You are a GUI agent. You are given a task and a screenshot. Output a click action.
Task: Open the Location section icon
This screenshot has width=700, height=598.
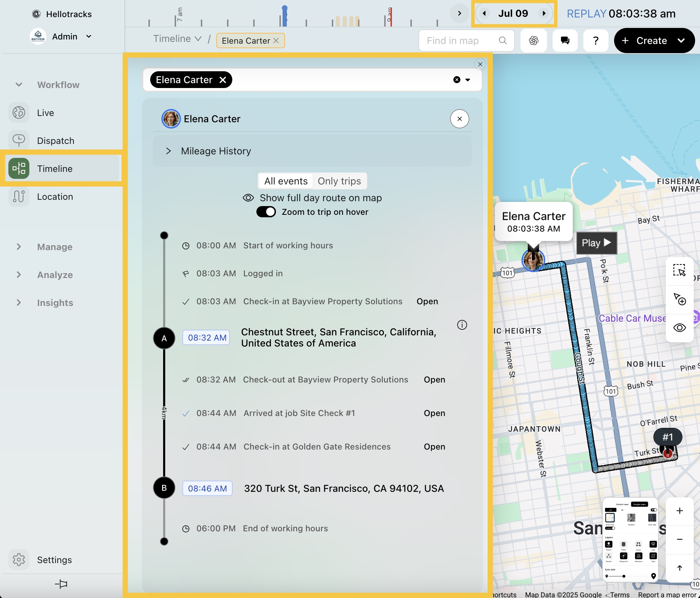tap(19, 197)
